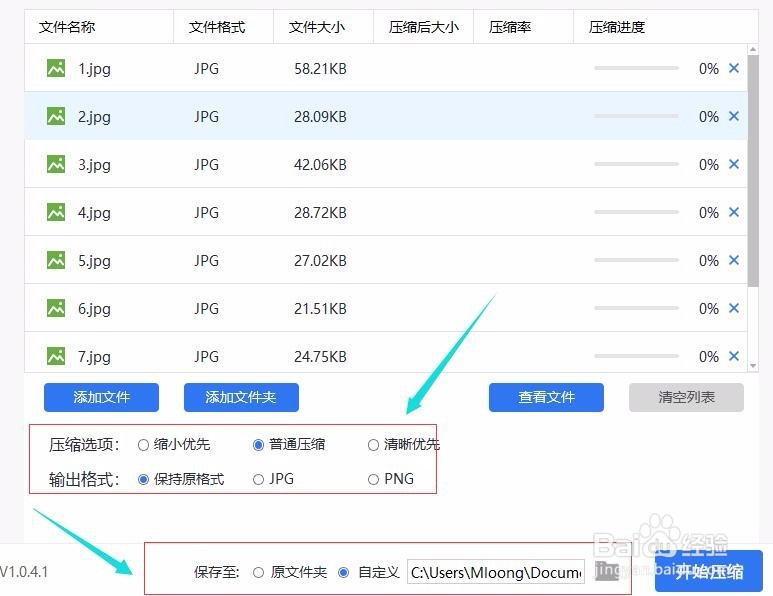The width and height of the screenshot is (773, 596).
Task: Click 清空列表 to clear the list
Action: [x=686, y=397]
